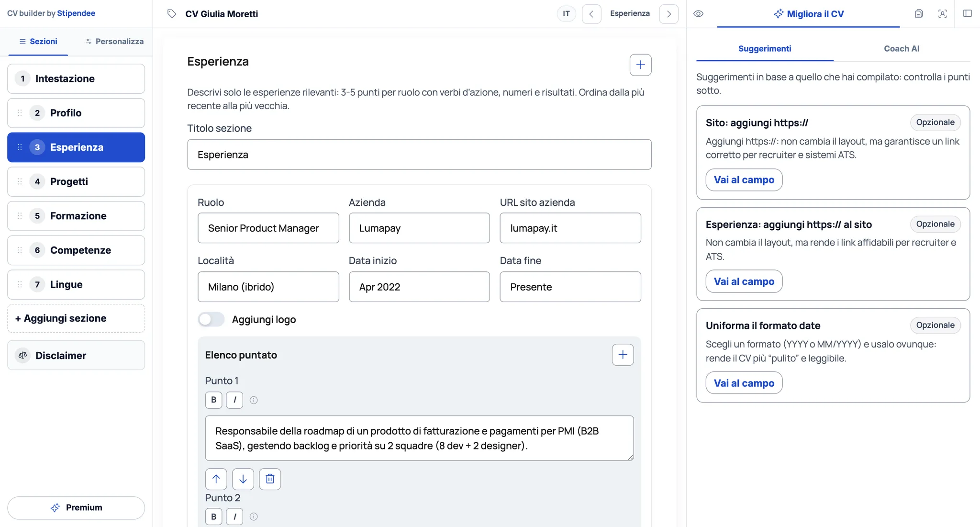Click the tag icon beside CV Giulia Moretti
This screenshot has width=980, height=527.
pos(172,14)
